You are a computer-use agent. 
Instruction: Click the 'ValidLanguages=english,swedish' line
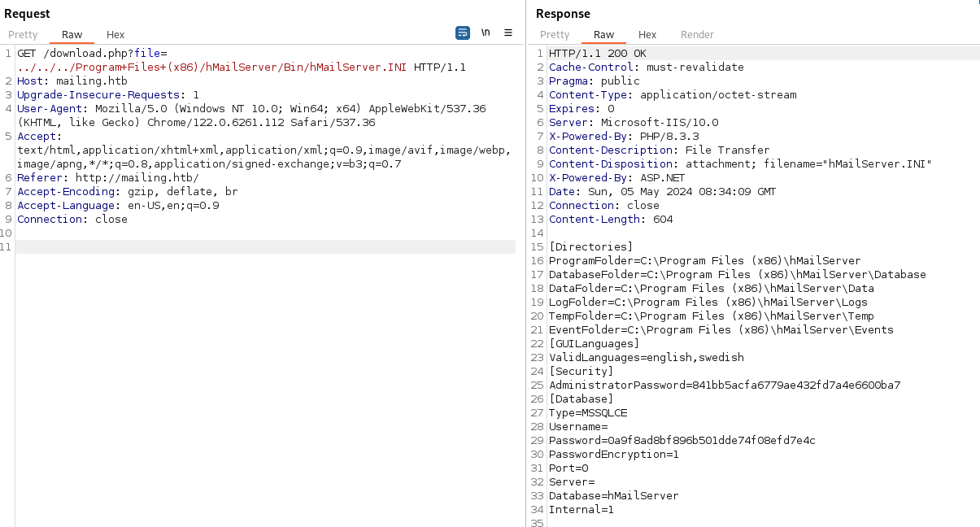tap(647, 357)
